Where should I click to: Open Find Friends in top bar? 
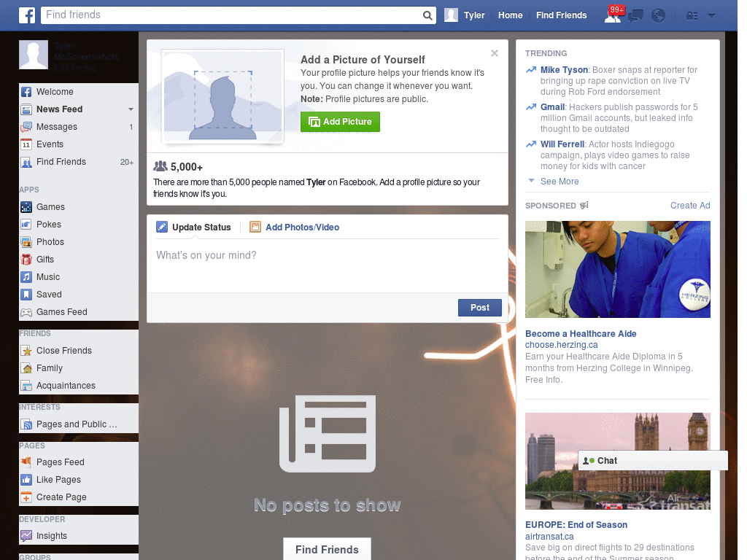[561, 15]
